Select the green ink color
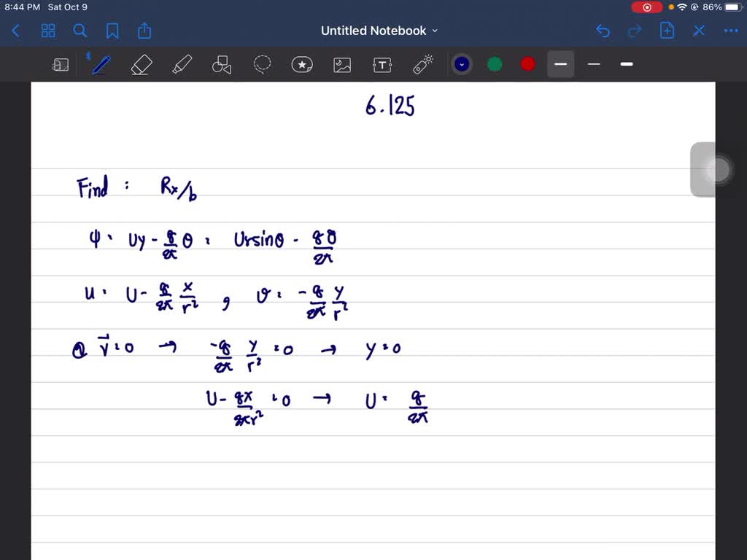The width and height of the screenshot is (747, 560). 494,64
